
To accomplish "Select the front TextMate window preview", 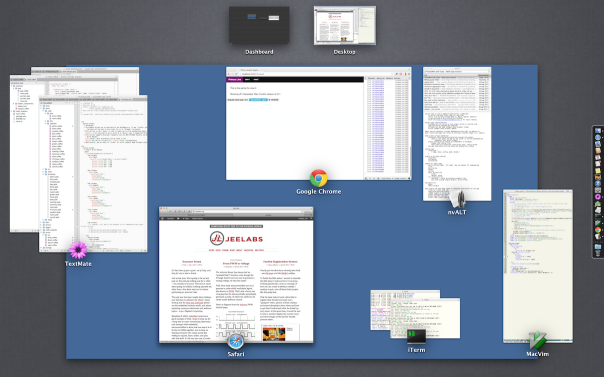I will pos(93,174).
